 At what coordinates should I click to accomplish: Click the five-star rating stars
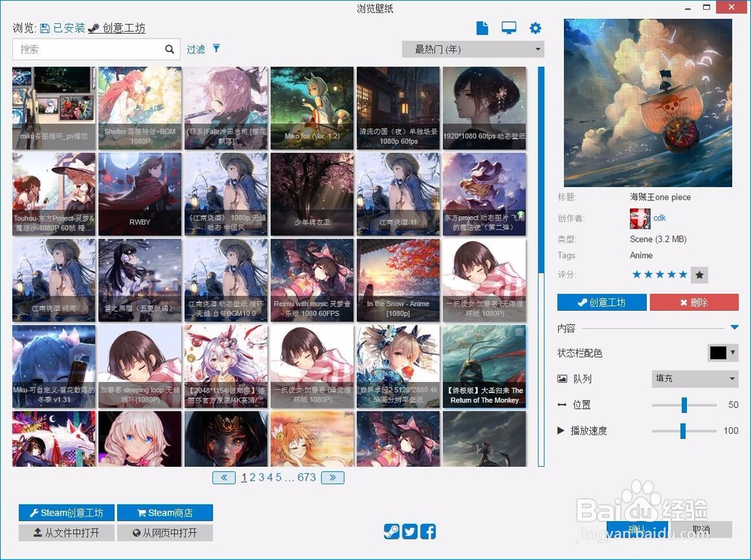660,275
